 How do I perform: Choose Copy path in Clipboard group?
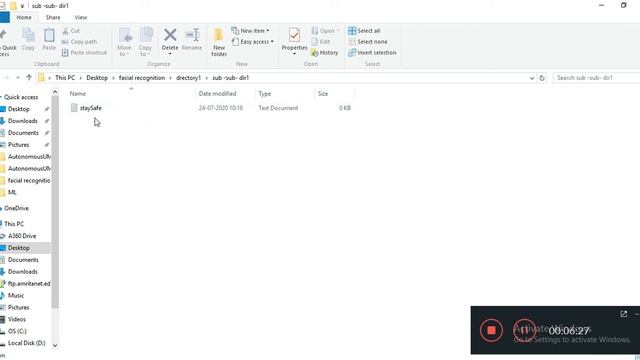coord(80,42)
